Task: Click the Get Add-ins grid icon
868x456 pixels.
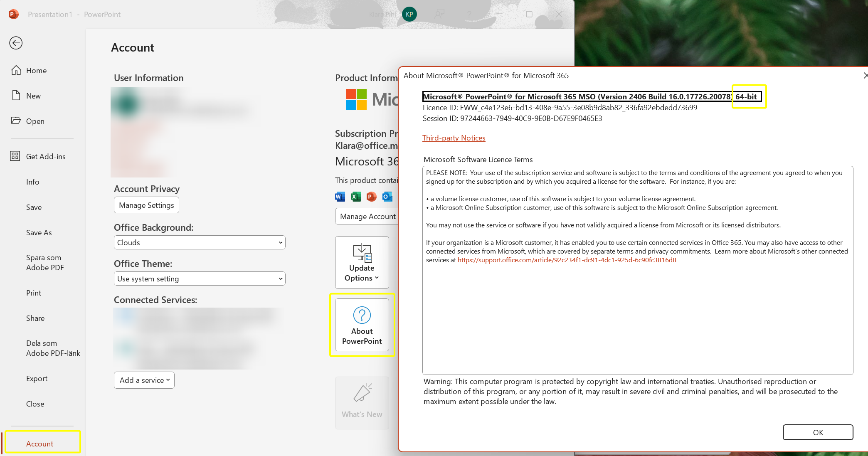Action: tap(15, 156)
